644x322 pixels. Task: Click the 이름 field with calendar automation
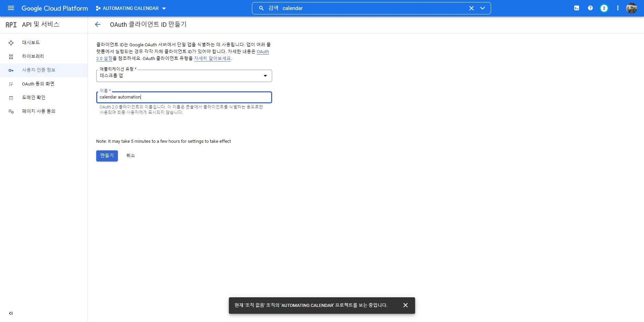coord(184,97)
